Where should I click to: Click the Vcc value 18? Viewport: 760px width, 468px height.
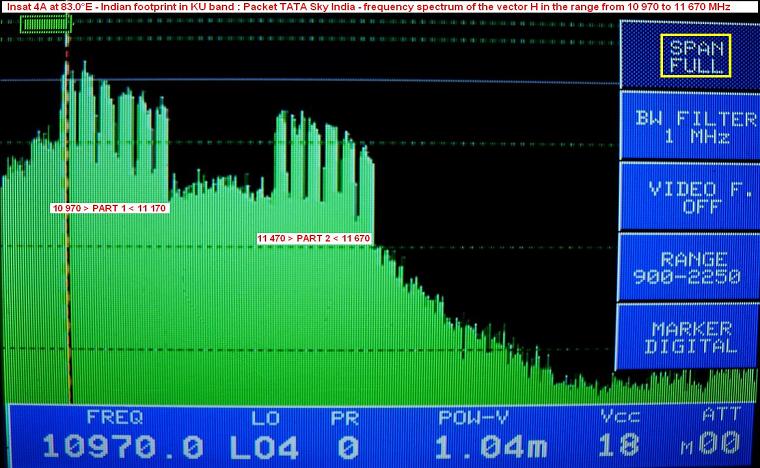(618, 445)
